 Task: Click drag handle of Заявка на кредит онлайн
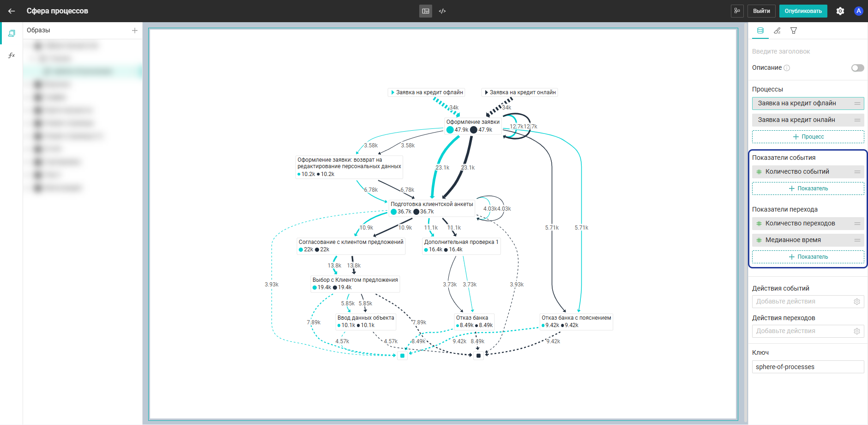tap(857, 120)
